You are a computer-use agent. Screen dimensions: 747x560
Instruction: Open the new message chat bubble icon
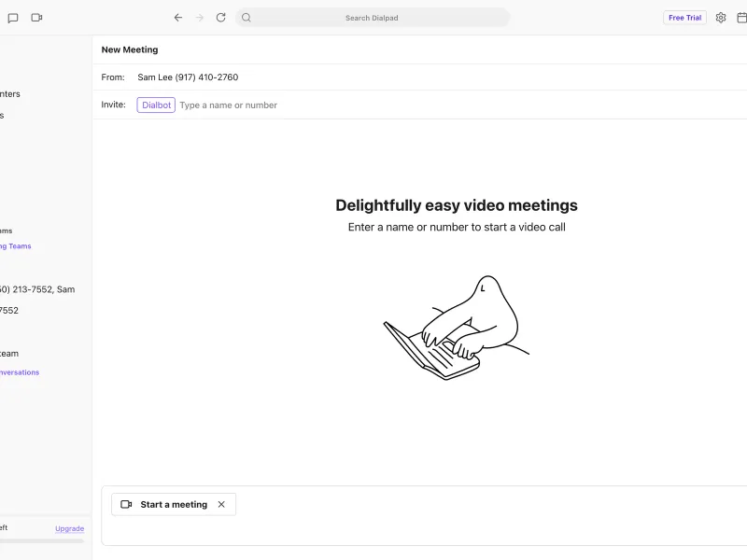(x=13, y=18)
